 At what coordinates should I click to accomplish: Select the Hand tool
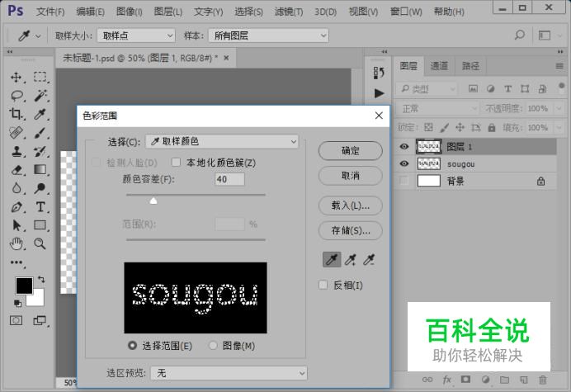[x=16, y=243]
